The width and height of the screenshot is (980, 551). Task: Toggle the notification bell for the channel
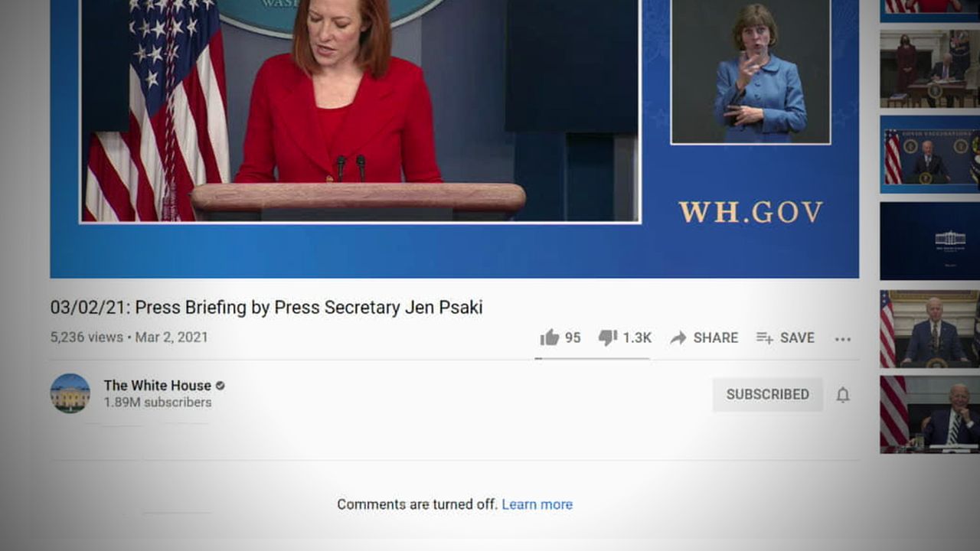click(x=843, y=395)
